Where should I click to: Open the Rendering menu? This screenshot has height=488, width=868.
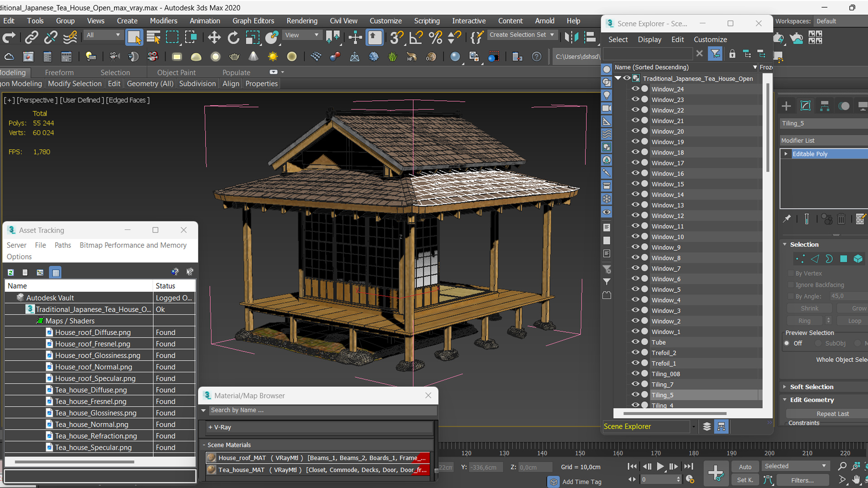(x=302, y=21)
